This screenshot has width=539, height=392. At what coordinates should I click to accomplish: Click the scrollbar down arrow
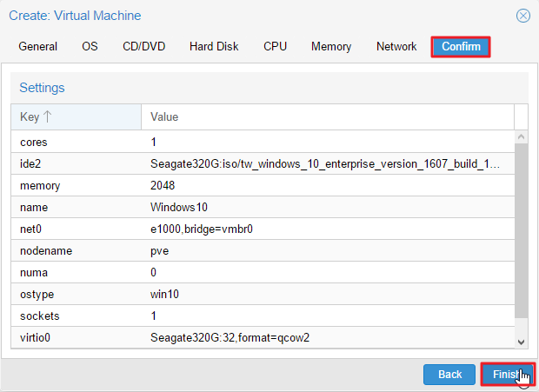[x=521, y=342]
